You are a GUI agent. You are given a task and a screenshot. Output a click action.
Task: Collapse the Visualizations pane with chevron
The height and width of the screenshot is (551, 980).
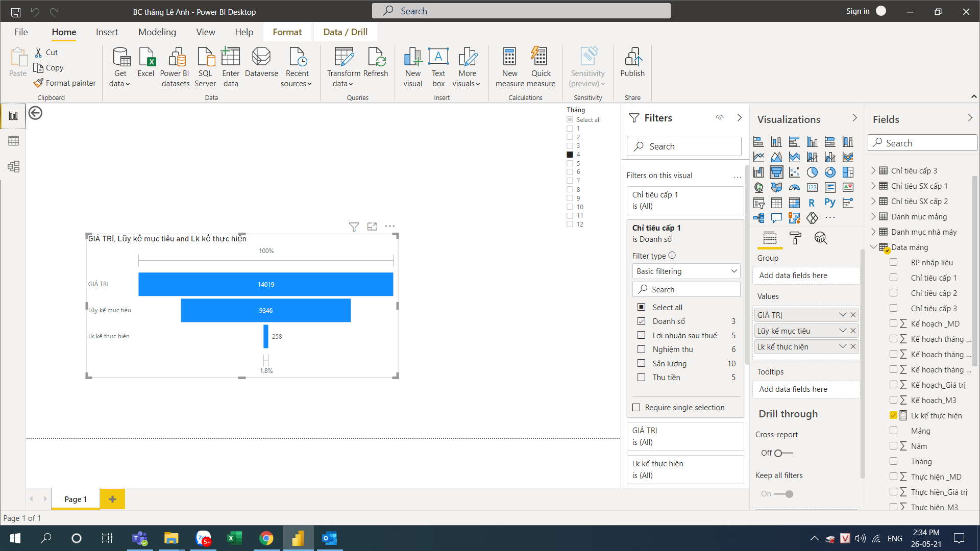(855, 118)
